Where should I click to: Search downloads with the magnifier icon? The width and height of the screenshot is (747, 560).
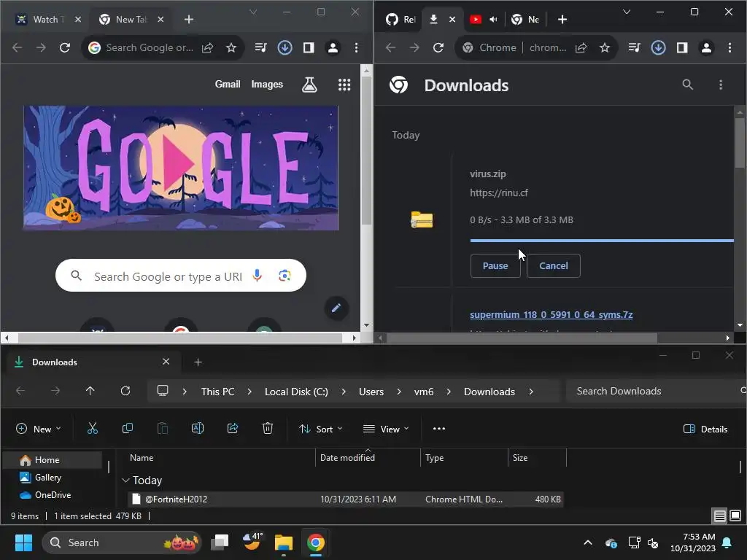687,85
